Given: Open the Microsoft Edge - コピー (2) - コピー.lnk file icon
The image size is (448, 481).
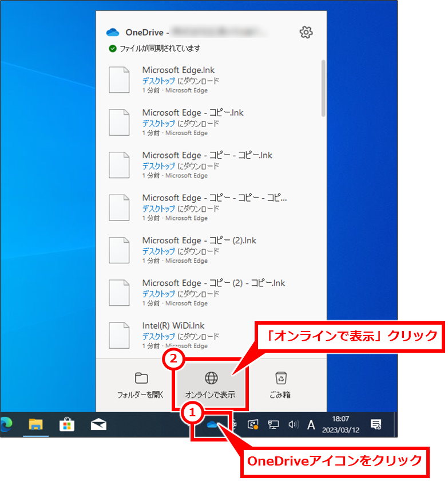Looking at the screenshot, I should click(119, 293).
